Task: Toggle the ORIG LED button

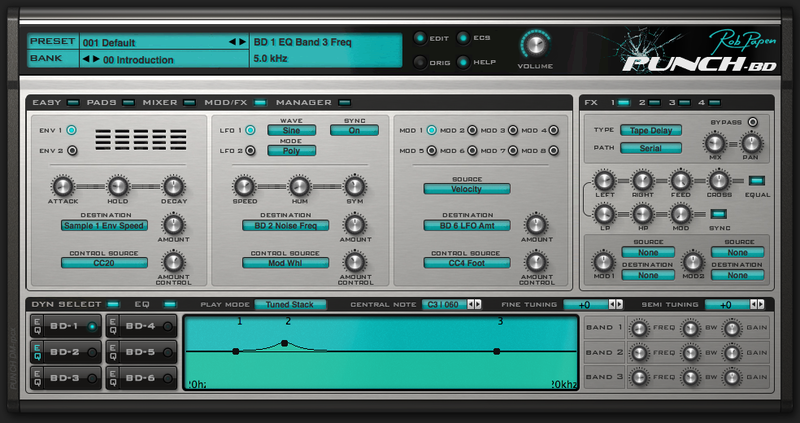Action: point(420,62)
